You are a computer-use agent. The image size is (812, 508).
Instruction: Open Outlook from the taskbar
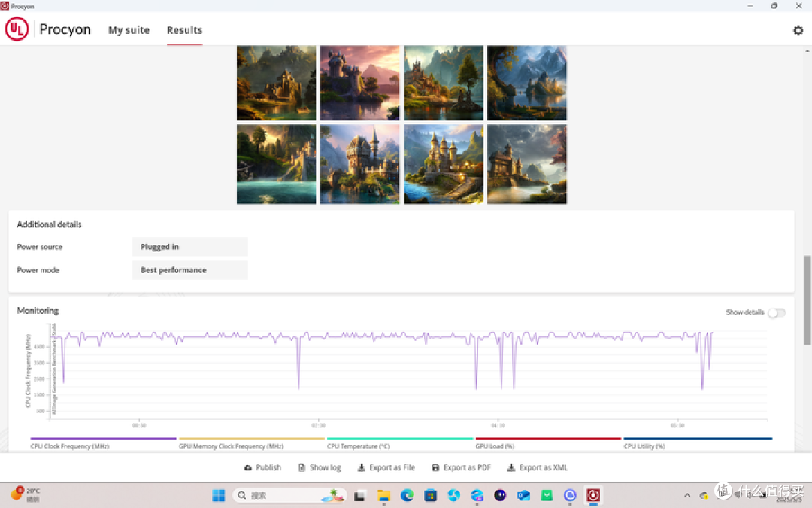pos(523,496)
